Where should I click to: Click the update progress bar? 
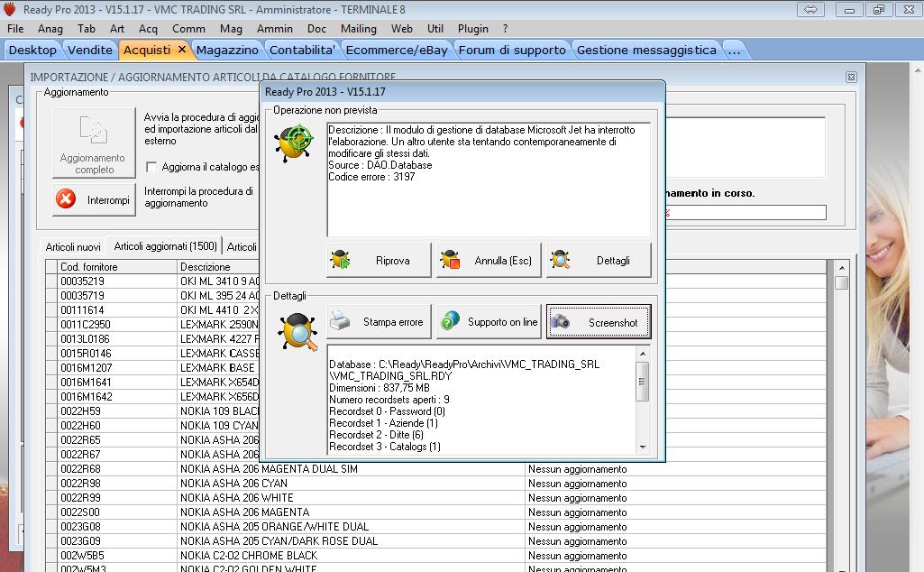coord(746,212)
